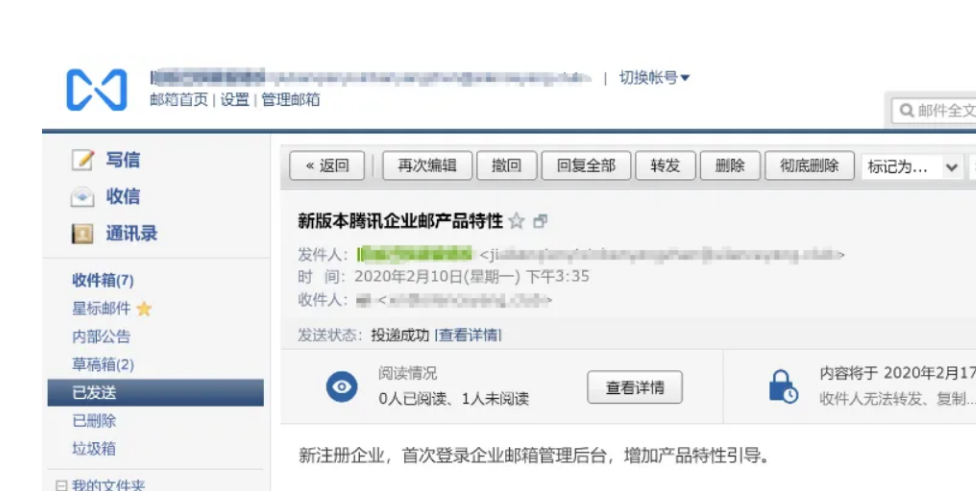Open 写信 in the sidebar
This screenshot has height=491, width=976.
(x=123, y=160)
